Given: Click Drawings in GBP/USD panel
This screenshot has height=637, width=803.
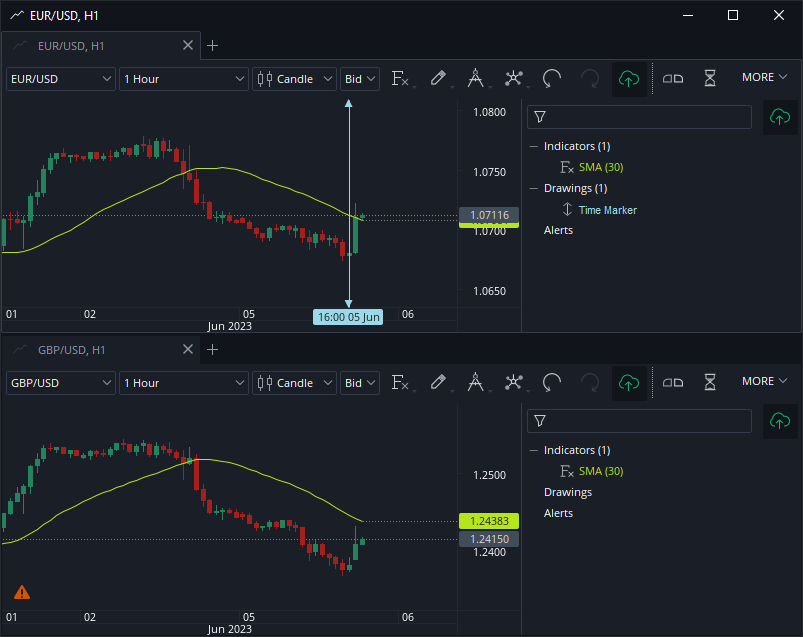Looking at the screenshot, I should (568, 492).
